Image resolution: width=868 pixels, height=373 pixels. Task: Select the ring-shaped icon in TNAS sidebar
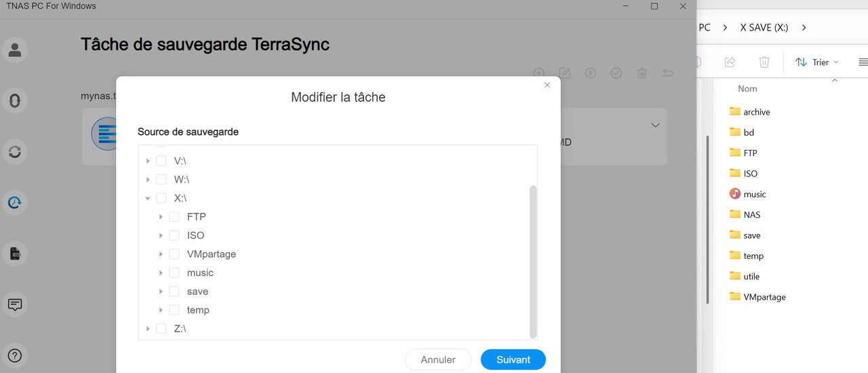tap(15, 100)
